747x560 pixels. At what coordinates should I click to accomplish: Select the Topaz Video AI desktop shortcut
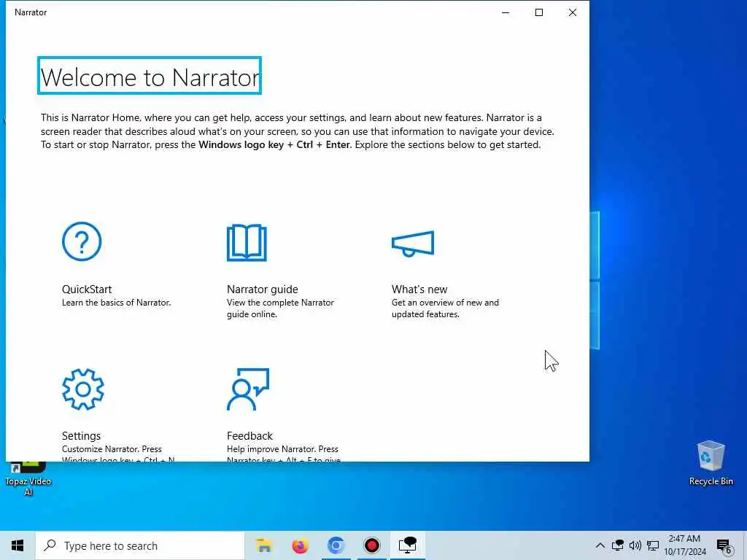click(x=28, y=478)
